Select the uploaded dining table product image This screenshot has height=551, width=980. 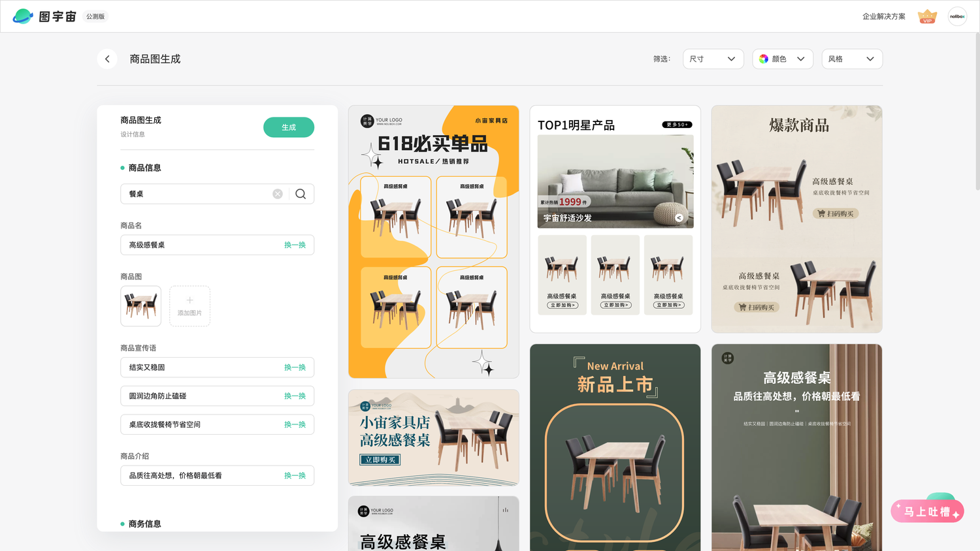click(140, 306)
